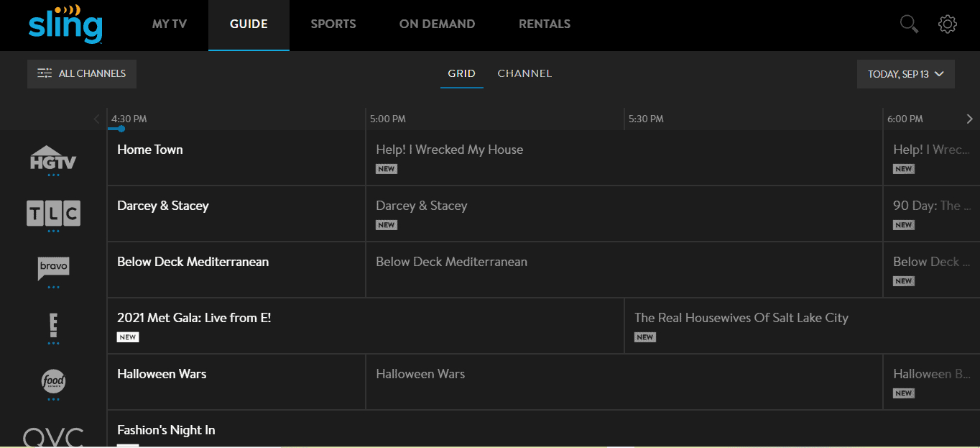The width and height of the screenshot is (980, 448).
Task: Open the On Demand tab
Action: coord(437,24)
